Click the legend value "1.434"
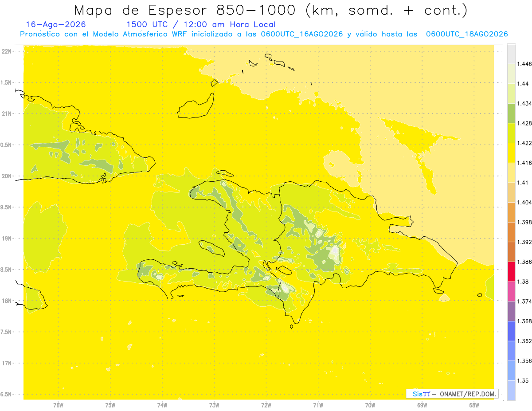Image resolution: width=532 pixels, height=411 pixels. click(524, 103)
